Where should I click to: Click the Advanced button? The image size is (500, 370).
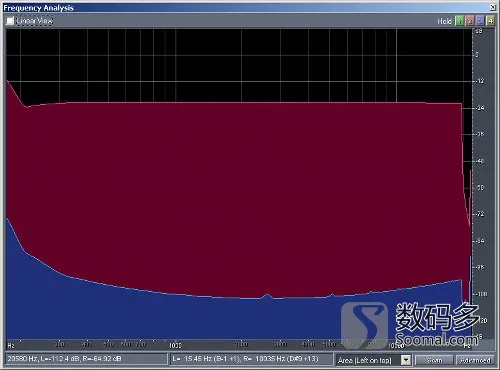click(475, 360)
